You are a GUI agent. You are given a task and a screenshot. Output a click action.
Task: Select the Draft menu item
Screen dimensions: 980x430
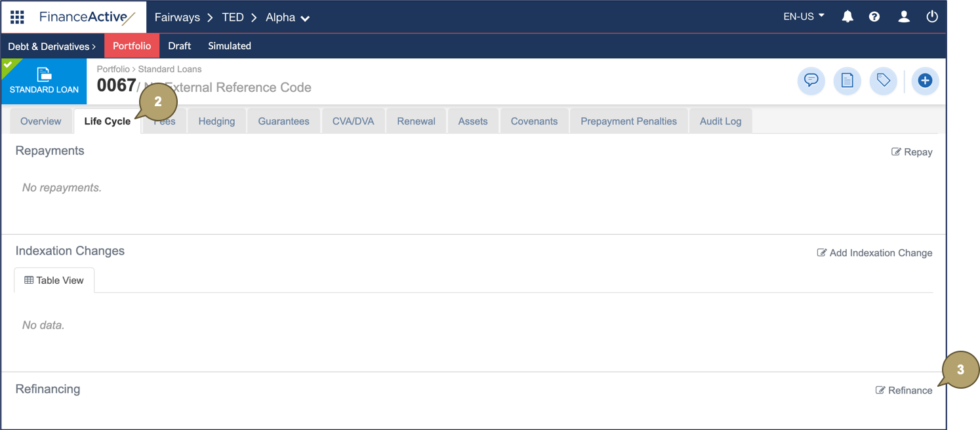pyautogui.click(x=179, y=46)
